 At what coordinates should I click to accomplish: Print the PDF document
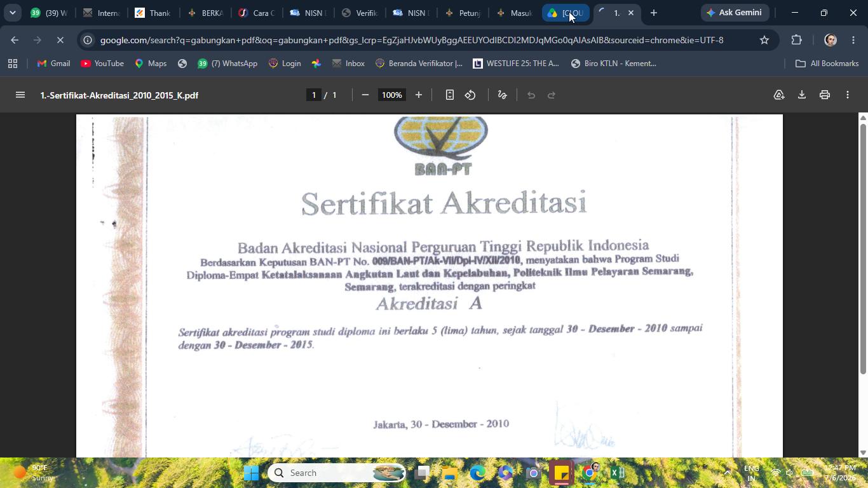point(825,95)
